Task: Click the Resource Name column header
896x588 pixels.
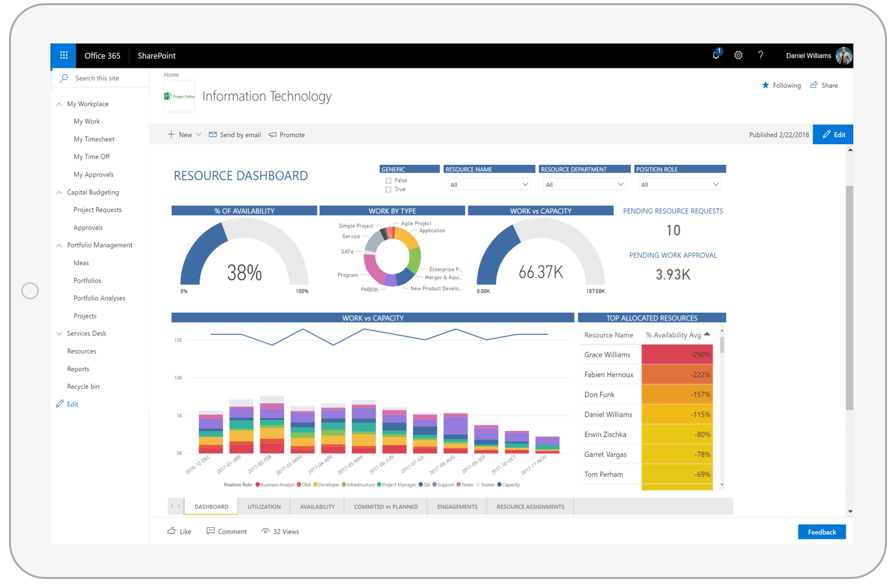Action: coord(609,335)
